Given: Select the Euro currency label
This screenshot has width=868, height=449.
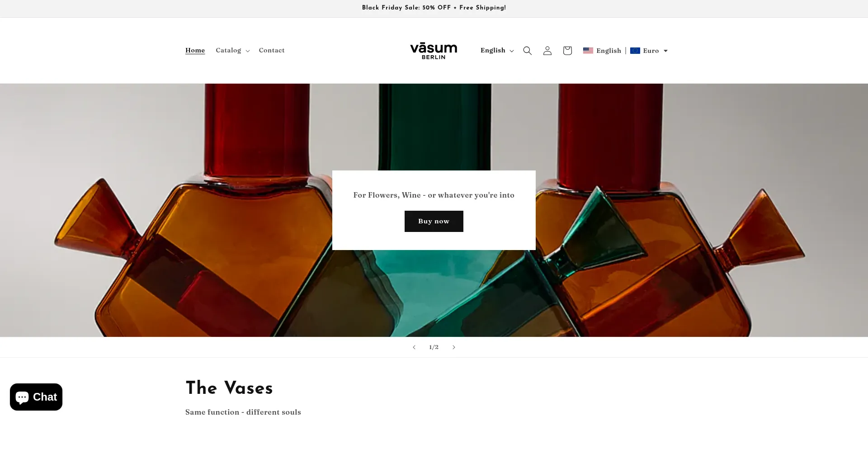Looking at the screenshot, I should click(651, 51).
